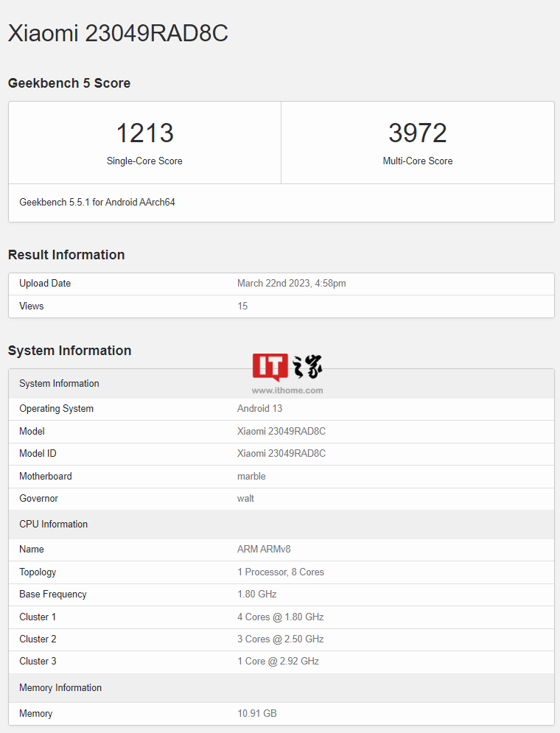Click Geekbench 5.5.1 for Android AArch64 text
The height and width of the screenshot is (733, 560).
97,202
